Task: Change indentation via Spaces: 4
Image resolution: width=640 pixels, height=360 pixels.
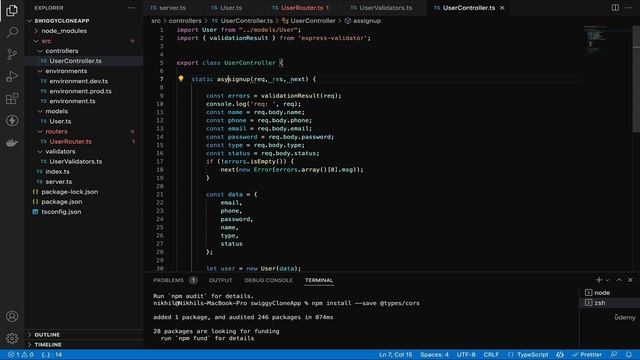Action: (434, 355)
